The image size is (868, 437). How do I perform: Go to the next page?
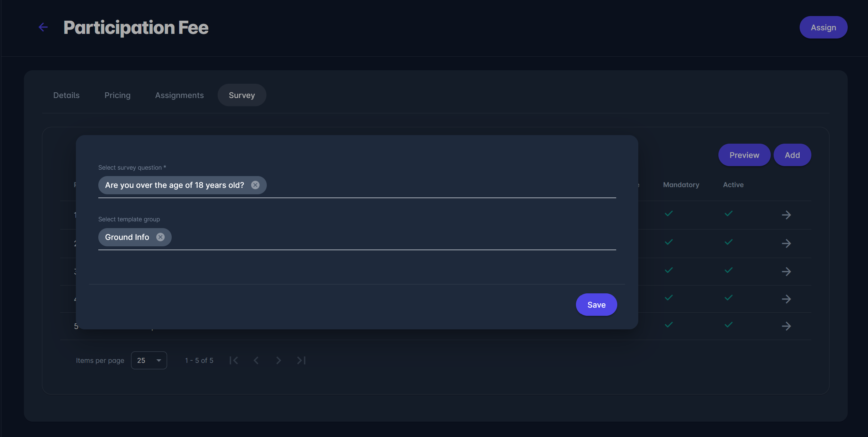(x=279, y=360)
